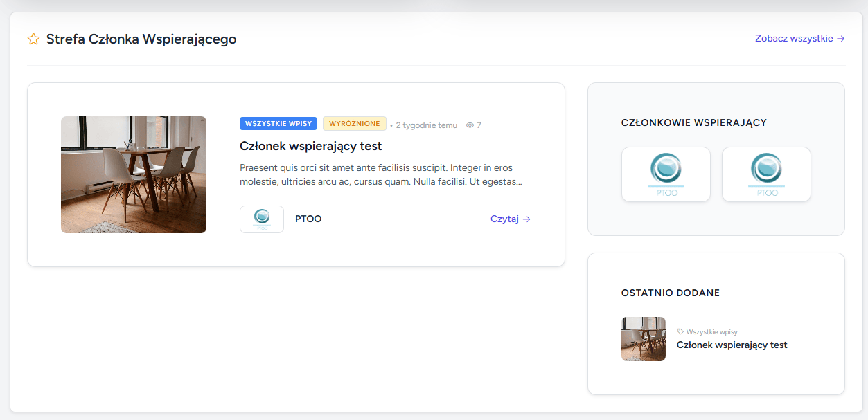This screenshot has height=420, width=868.
Task: Open main post title 'Członek wspierający test'
Action: click(310, 146)
